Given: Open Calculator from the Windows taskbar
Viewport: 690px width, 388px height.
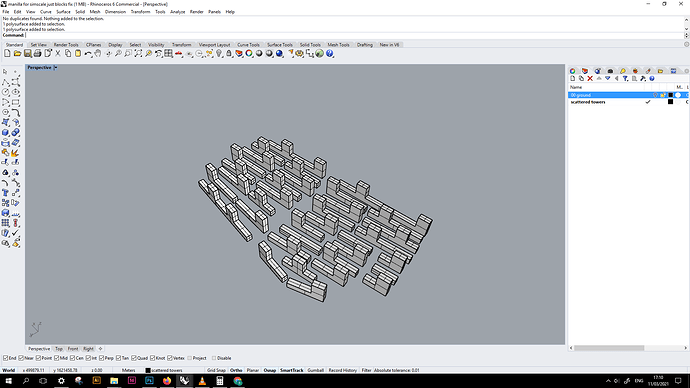Looking at the screenshot, I should click(220, 381).
